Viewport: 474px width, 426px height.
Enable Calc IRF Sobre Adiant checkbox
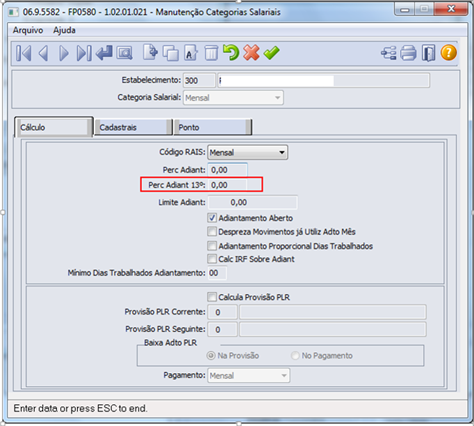point(212,259)
